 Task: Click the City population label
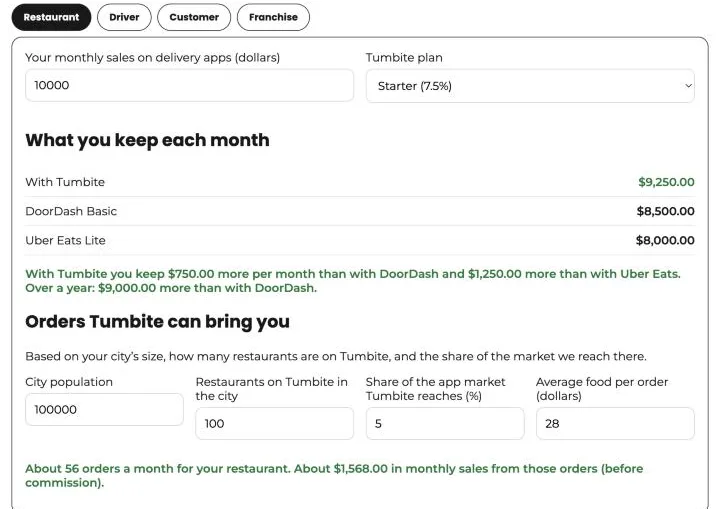(69, 382)
